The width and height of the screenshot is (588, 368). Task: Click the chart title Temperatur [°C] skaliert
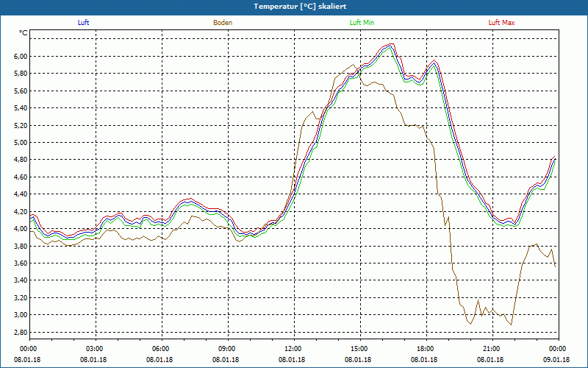300,7
